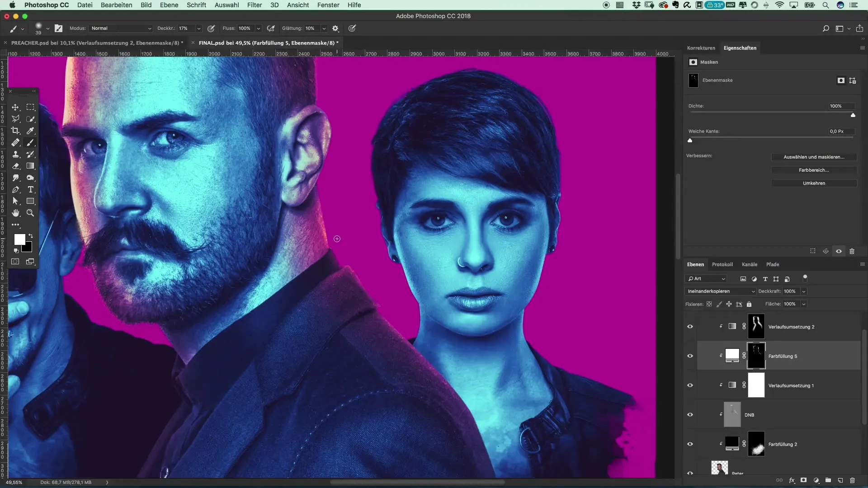Create new adjustment layer icon
Image resolution: width=868 pixels, height=488 pixels.
tap(816, 480)
